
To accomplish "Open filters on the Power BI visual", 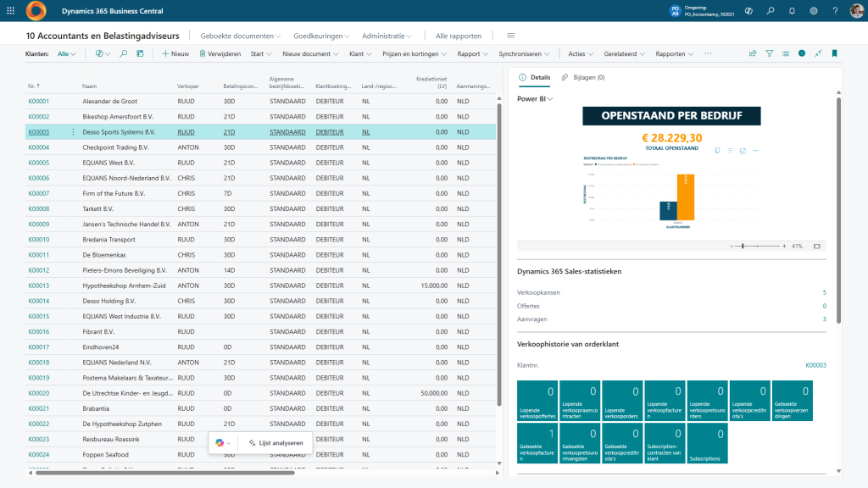I will point(730,151).
